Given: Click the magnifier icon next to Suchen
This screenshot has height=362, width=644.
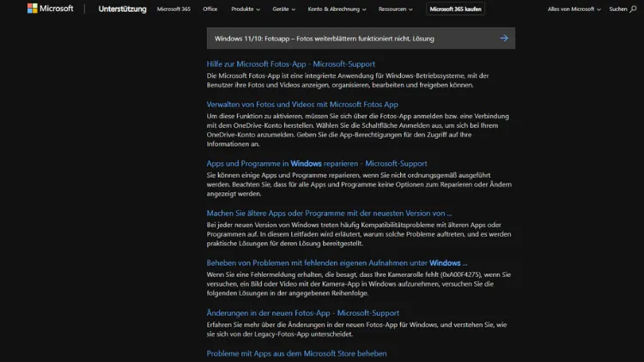Looking at the screenshot, I should click(635, 9).
